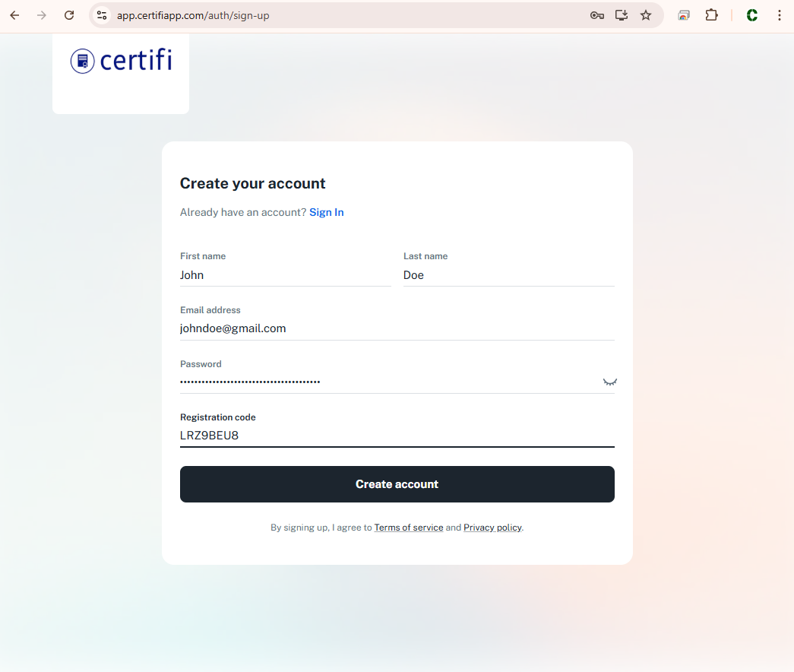Click into the Last name field

coord(508,275)
